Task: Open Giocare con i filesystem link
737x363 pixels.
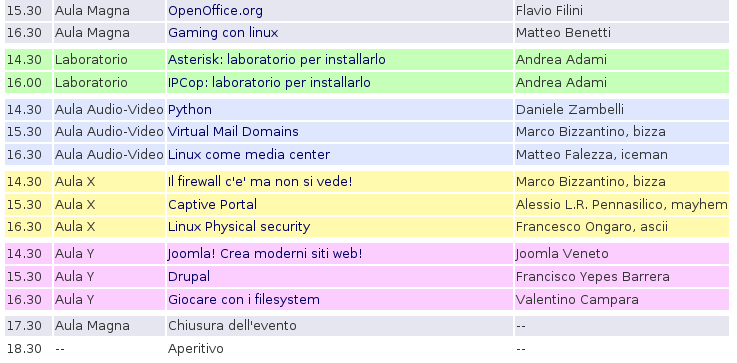Action: coord(244,300)
